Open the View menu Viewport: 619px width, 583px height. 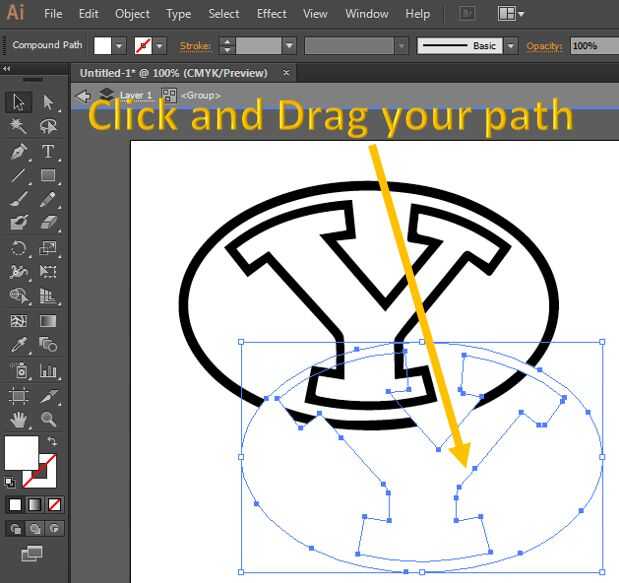coord(315,14)
